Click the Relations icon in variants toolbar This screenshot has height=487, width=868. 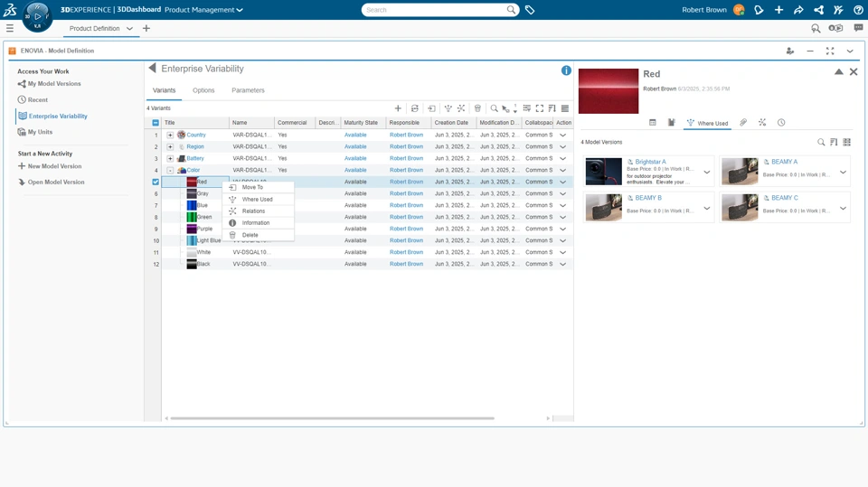pos(460,108)
